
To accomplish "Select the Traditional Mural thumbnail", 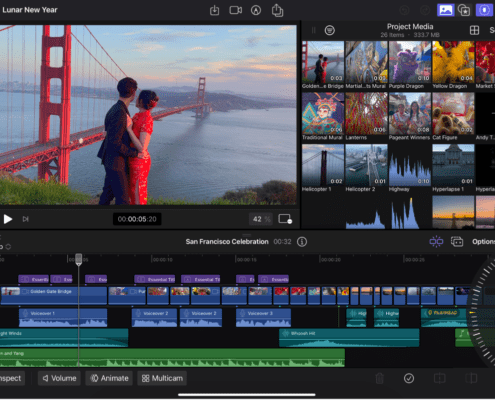I will 323,113.
